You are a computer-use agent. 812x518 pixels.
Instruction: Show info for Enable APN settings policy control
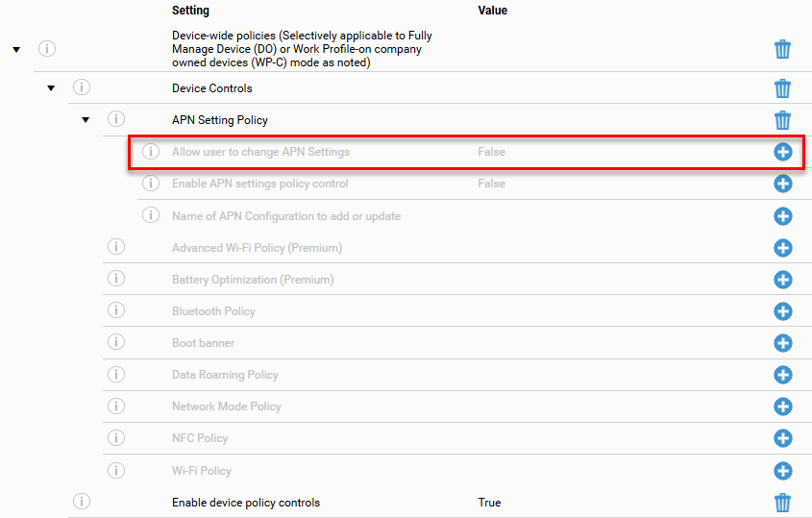(151, 183)
